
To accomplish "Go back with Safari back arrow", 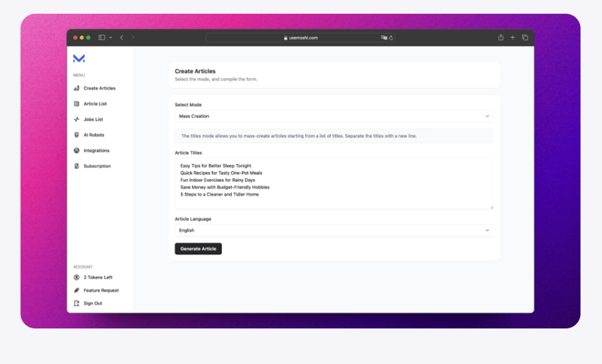I will pos(121,37).
